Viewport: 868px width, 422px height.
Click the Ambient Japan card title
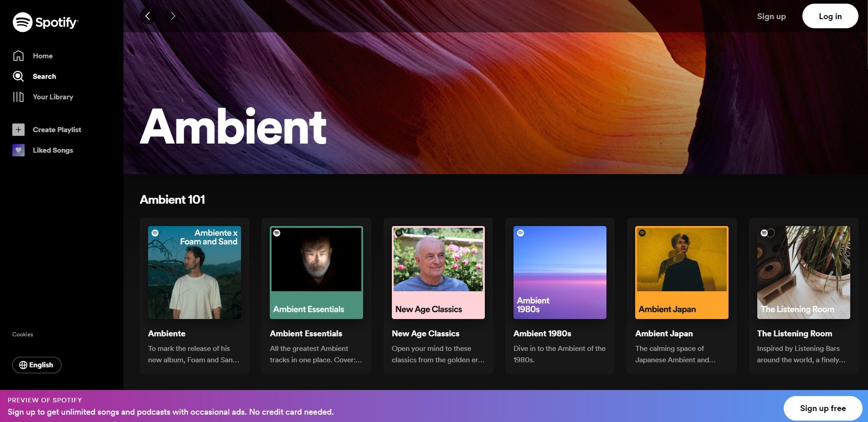click(664, 334)
